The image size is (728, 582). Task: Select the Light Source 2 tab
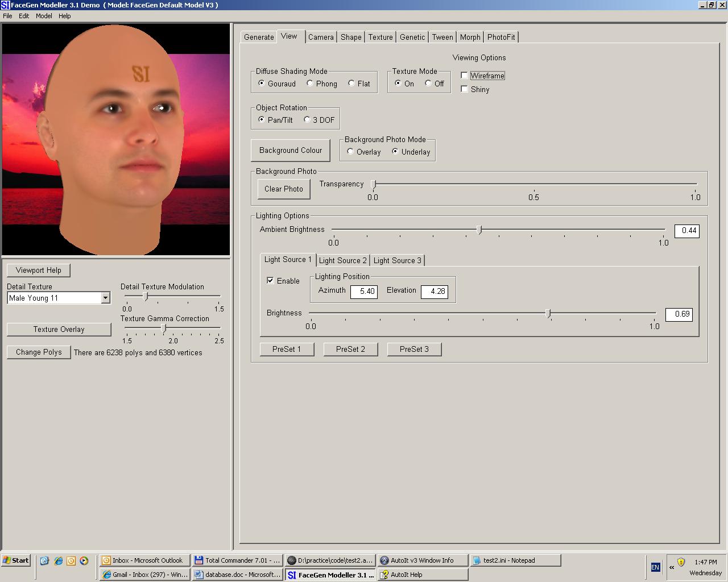342,260
